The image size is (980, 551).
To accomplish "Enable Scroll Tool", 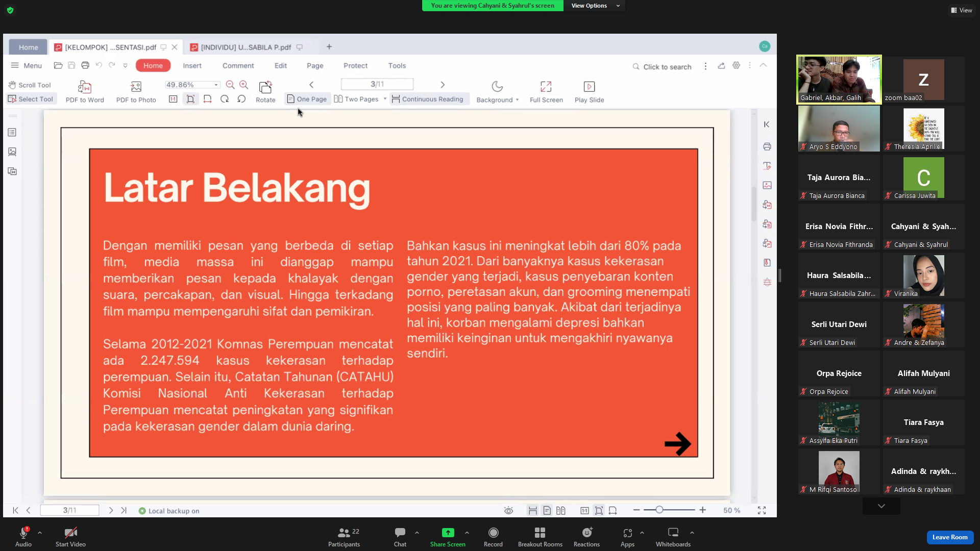I will pyautogui.click(x=30, y=85).
